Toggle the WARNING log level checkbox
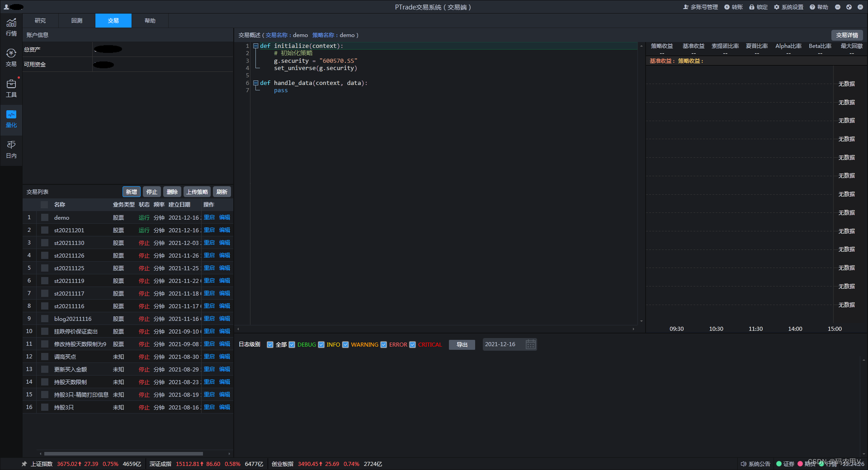Image resolution: width=868 pixels, height=470 pixels. pos(346,344)
